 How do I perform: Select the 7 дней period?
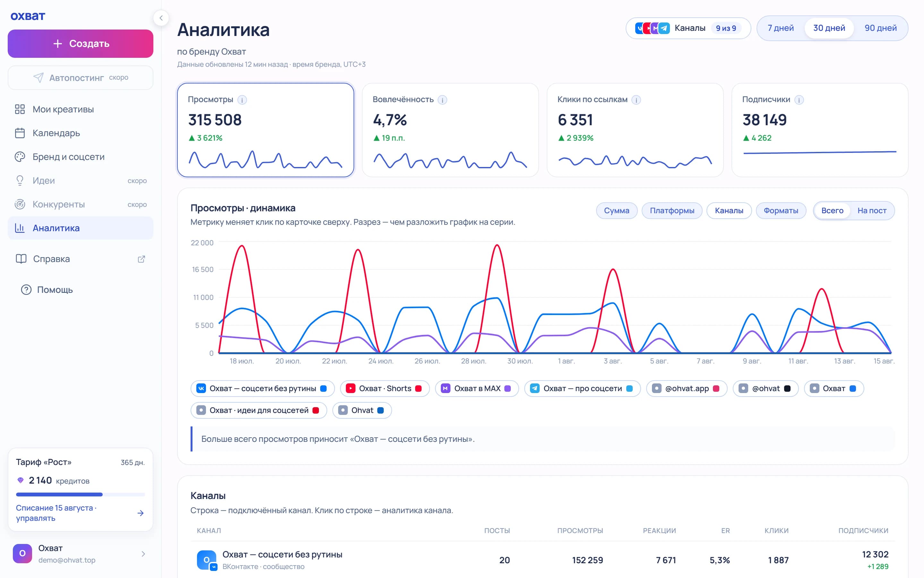tap(781, 28)
